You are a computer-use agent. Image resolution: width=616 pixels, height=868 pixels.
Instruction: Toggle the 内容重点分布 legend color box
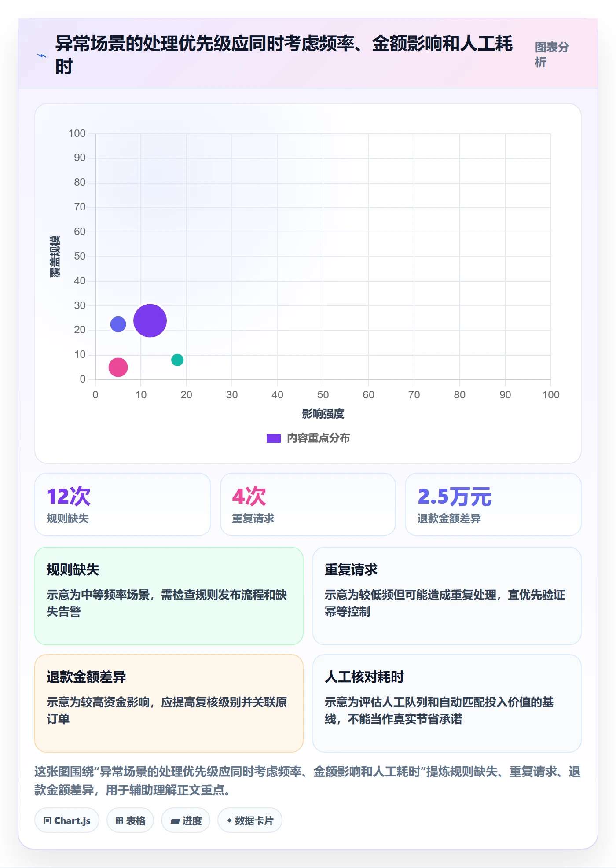click(274, 438)
